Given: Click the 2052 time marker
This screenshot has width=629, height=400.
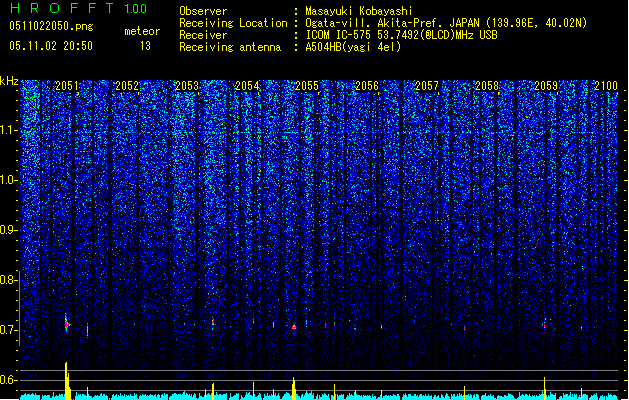Looking at the screenshot, I should point(127,86).
